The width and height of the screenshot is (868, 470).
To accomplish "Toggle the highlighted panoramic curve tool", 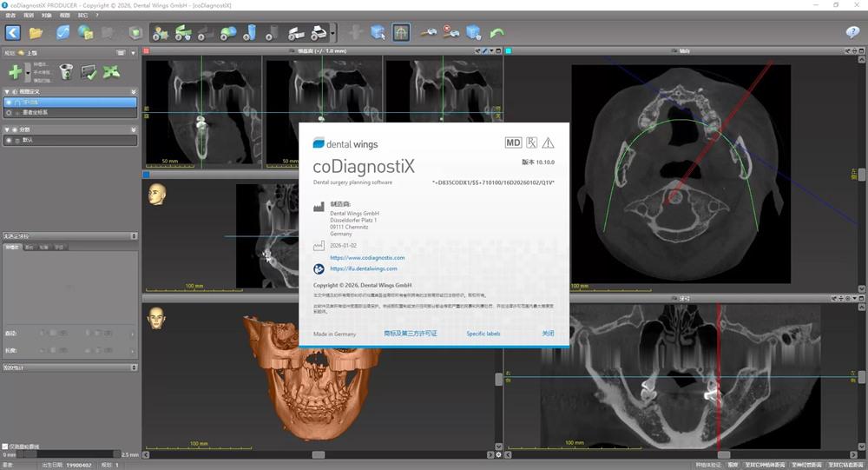I will click(x=401, y=33).
